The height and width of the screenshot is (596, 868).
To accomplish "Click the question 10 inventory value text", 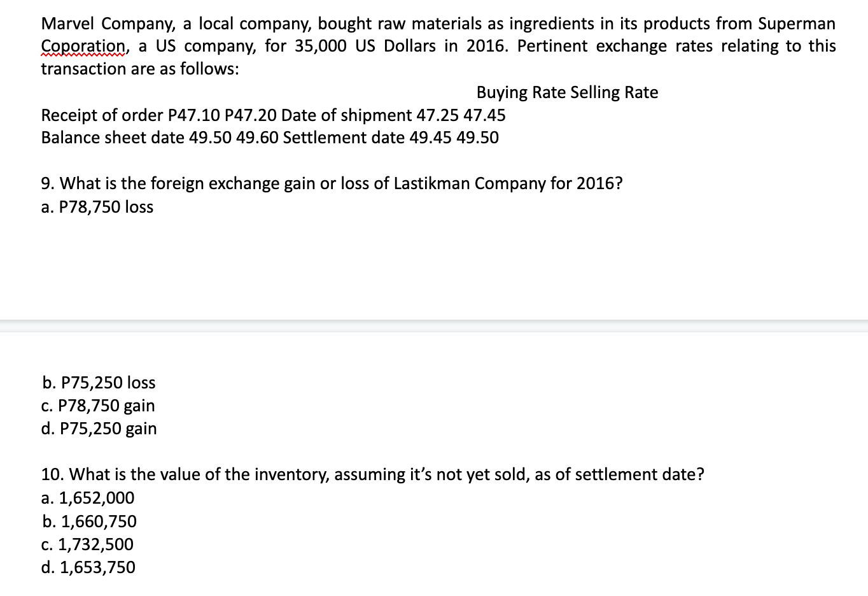I will (372, 474).
